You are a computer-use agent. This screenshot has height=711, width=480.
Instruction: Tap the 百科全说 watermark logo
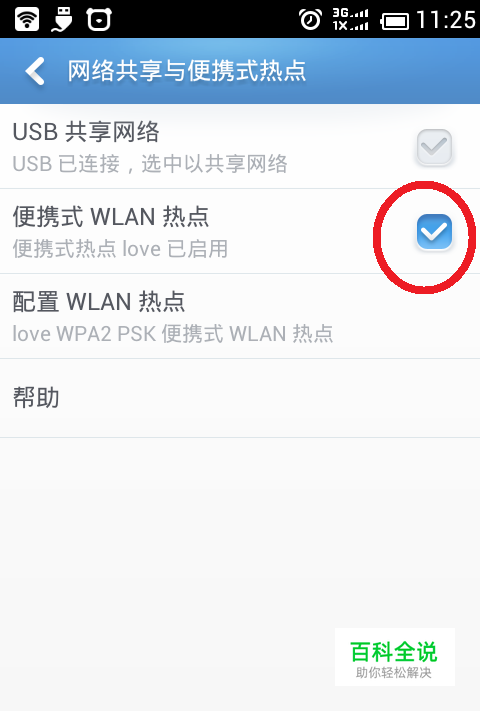394,652
